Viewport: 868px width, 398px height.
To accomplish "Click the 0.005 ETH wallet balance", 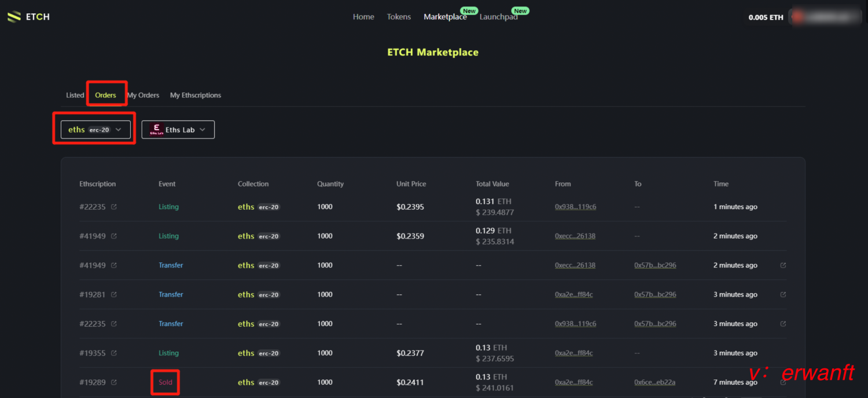I will click(766, 17).
